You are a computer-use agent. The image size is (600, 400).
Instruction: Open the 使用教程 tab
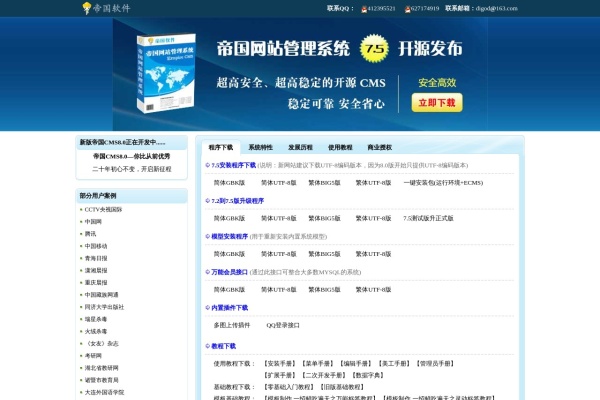(340, 147)
